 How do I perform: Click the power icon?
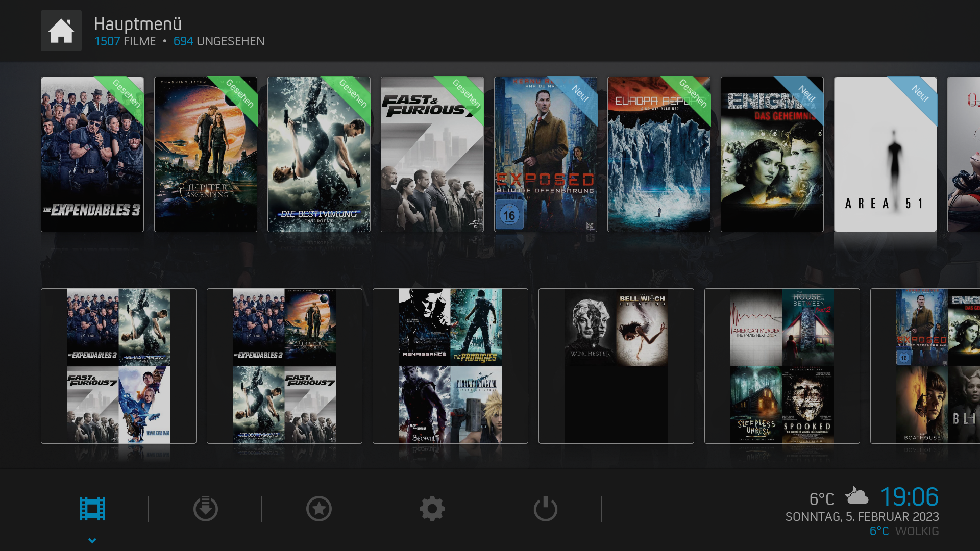(546, 509)
